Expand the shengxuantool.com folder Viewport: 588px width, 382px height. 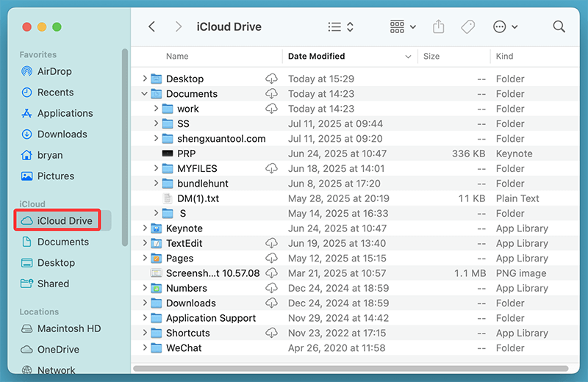click(156, 139)
